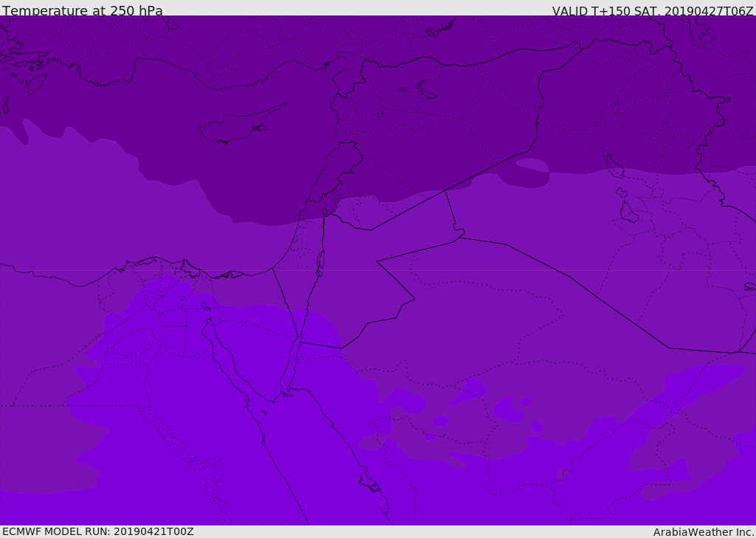The image size is (756, 538).
Task: Click the Dead Sea outline on the map
Action: click(x=320, y=263)
